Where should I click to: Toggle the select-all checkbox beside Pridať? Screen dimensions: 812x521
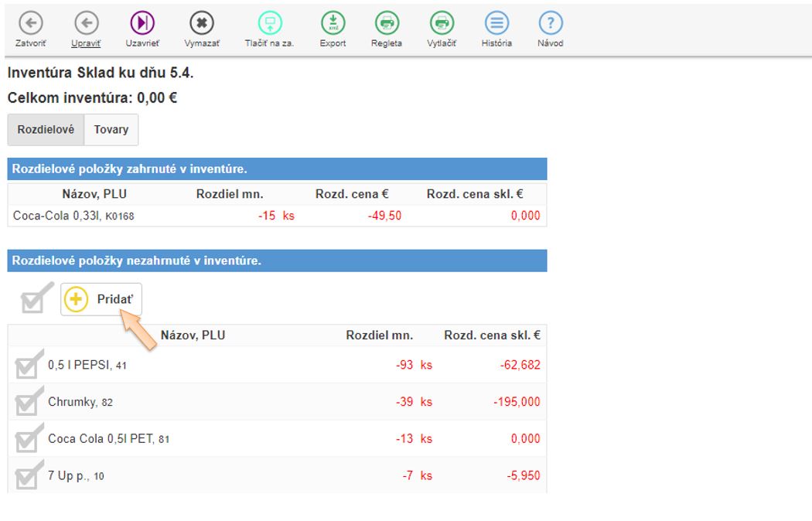(35, 299)
